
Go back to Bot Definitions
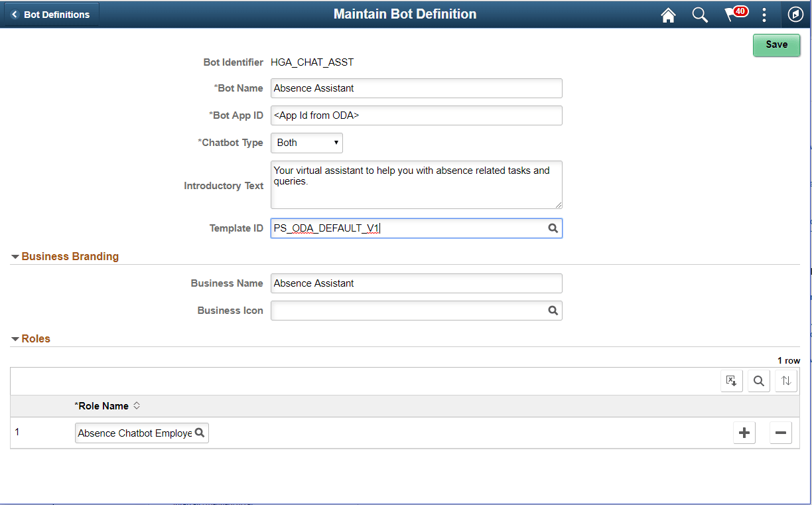(52, 15)
